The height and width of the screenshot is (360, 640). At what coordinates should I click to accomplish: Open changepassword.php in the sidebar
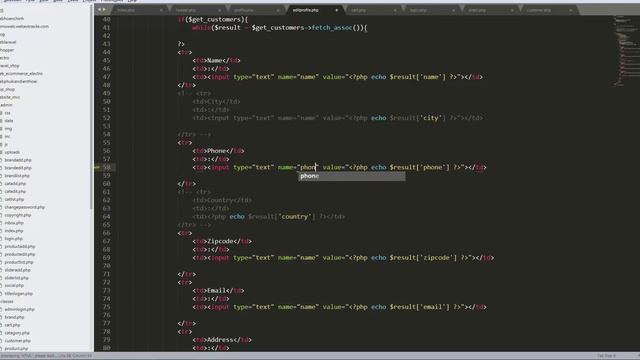(24, 207)
